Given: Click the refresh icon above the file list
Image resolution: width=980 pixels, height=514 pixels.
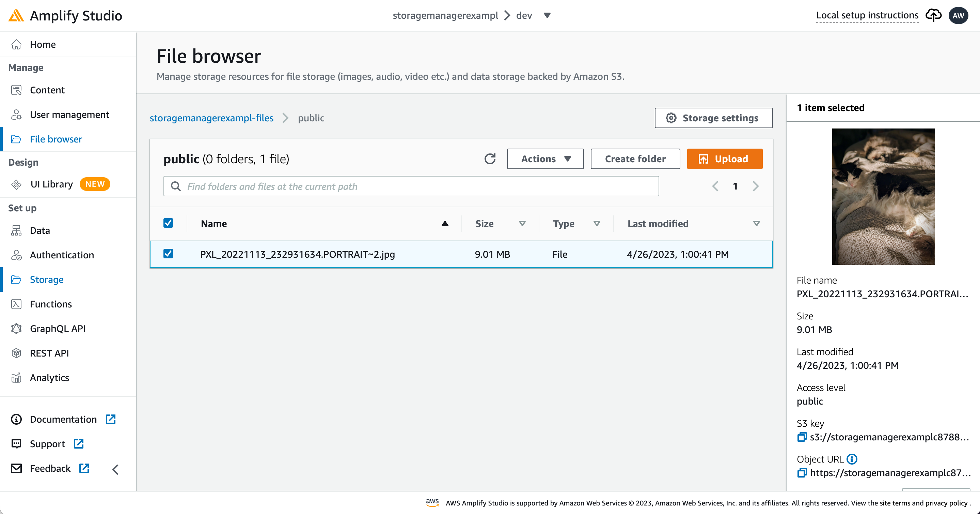Looking at the screenshot, I should pyautogui.click(x=490, y=159).
